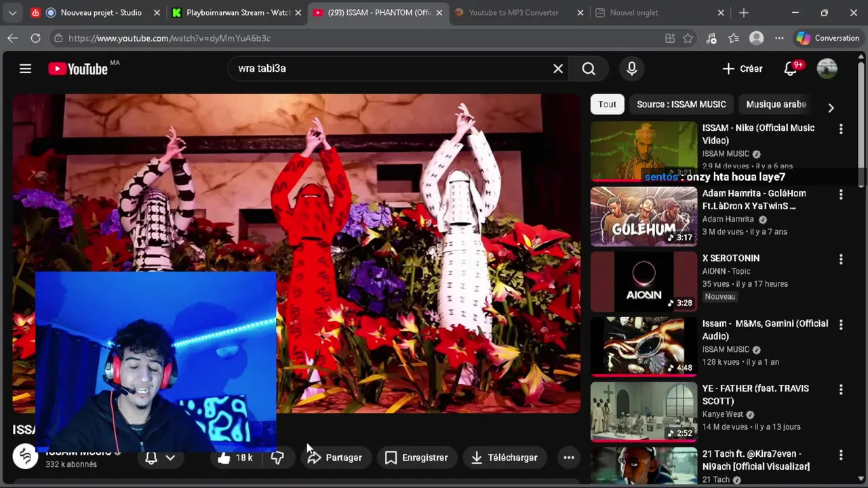868x488 pixels.
Task: Share the video with Partager
Action: tap(335, 457)
